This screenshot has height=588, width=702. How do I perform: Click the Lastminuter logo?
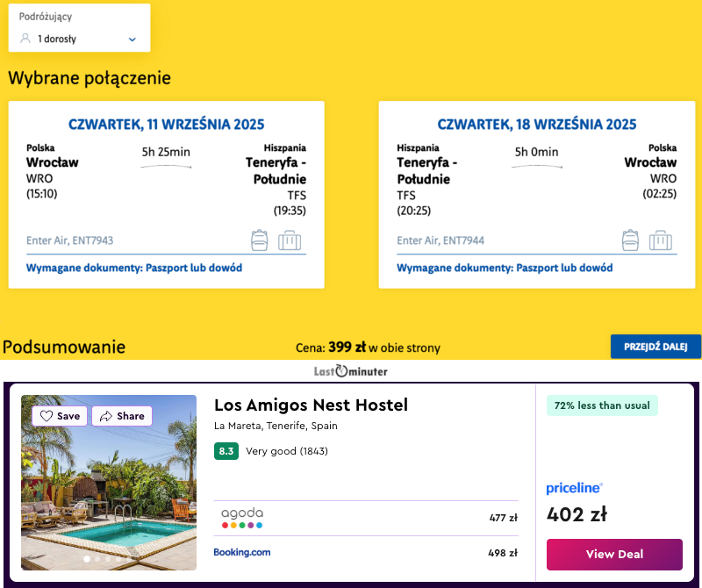[x=350, y=371]
